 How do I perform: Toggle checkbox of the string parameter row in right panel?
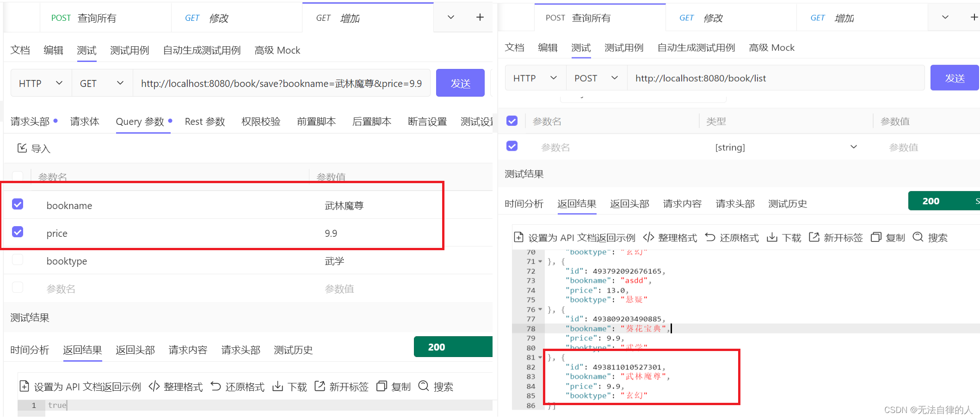pyautogui.click(x=512, y=146)
